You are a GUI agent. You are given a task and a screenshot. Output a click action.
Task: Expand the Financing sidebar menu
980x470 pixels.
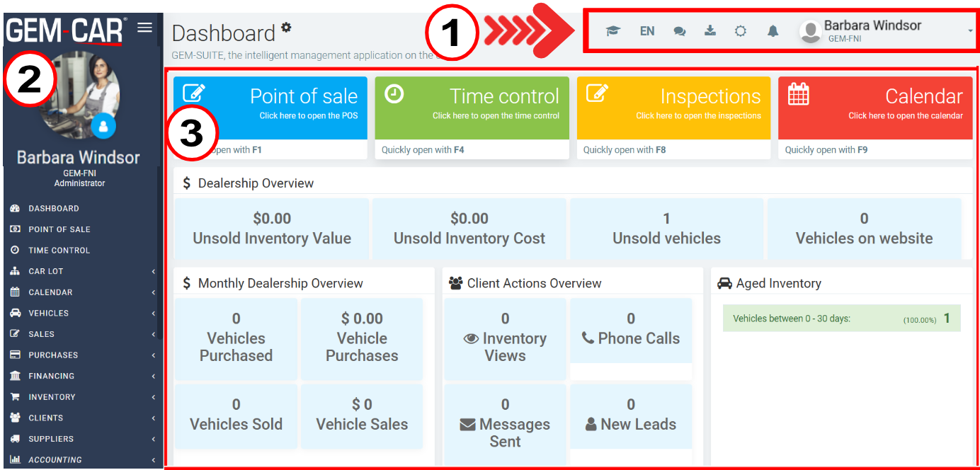51,376
